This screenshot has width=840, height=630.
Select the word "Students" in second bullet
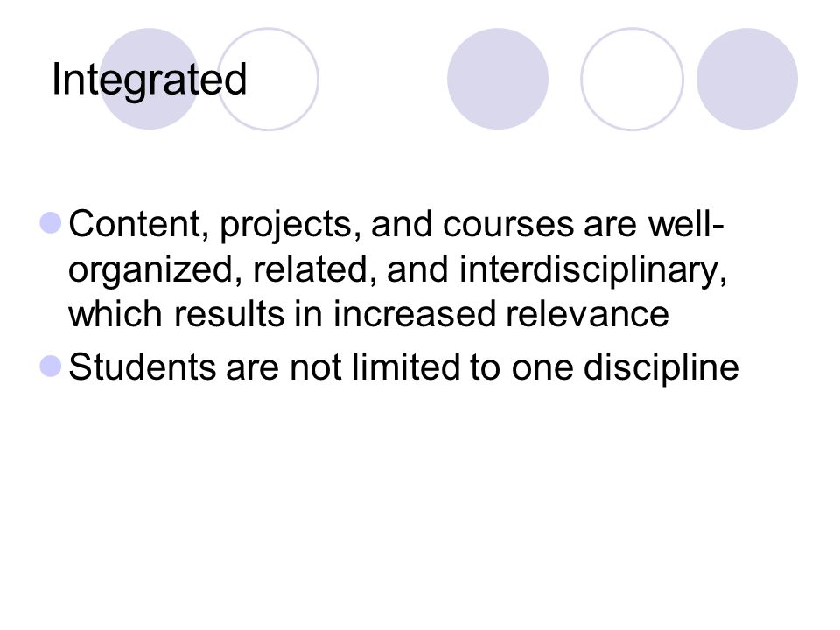tap(142, 367)
